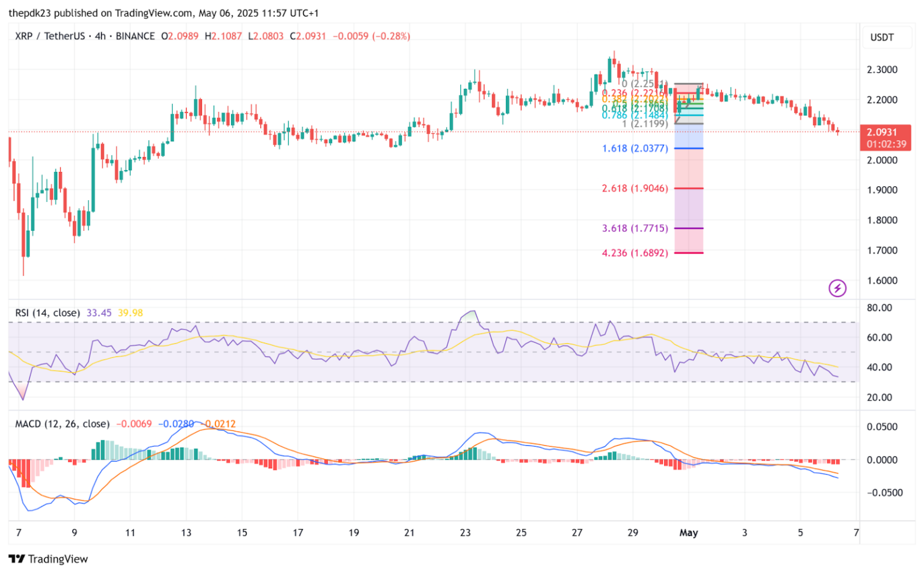Click the BINANCE exchange label
The image size is (924, 574).
(135, 36)
